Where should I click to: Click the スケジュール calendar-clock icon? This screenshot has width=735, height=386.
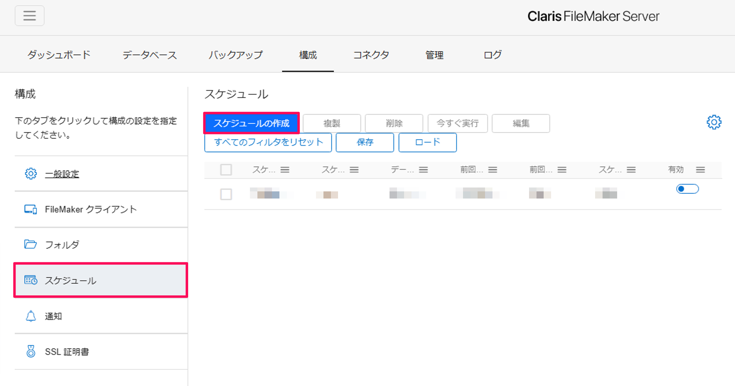click(30, 280)
